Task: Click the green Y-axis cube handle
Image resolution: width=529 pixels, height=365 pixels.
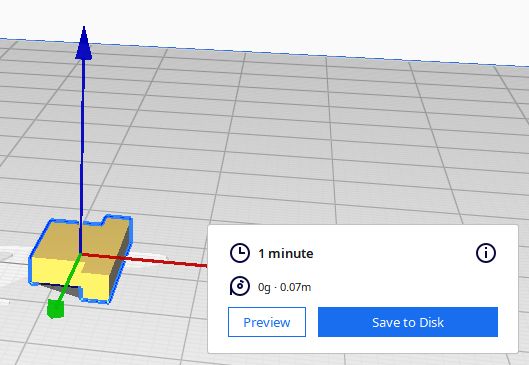Action: click(56, 309)
